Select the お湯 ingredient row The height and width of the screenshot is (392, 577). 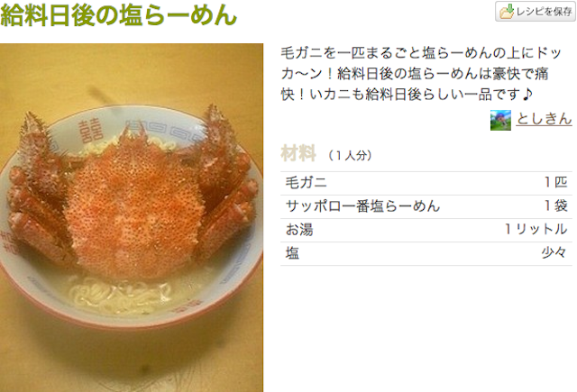coord(426,230)
